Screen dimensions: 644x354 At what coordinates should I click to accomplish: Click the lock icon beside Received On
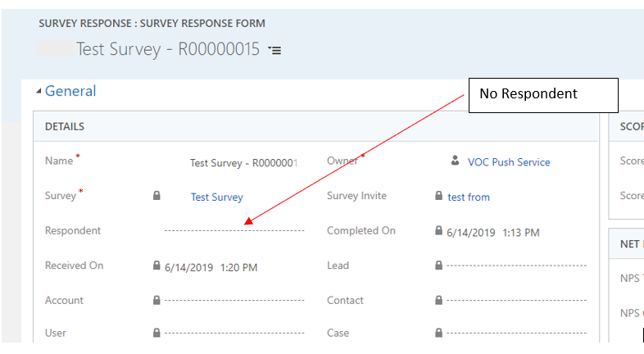coord(157,265)
